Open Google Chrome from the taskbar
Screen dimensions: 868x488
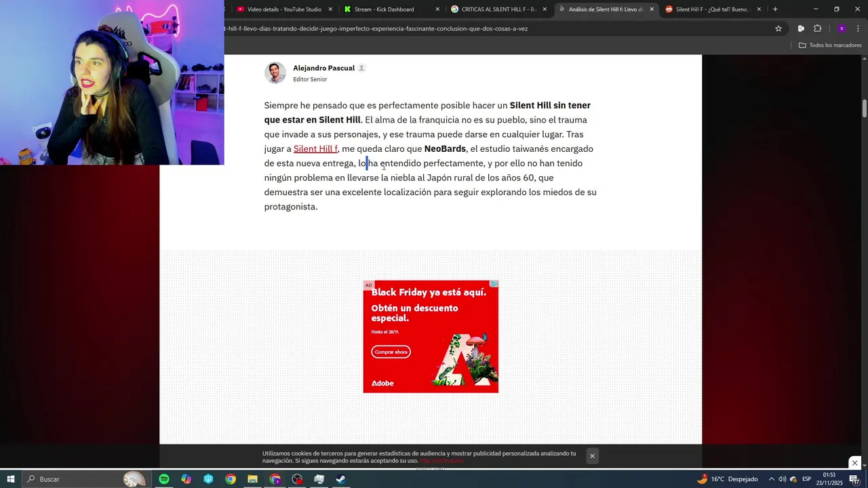231,479
